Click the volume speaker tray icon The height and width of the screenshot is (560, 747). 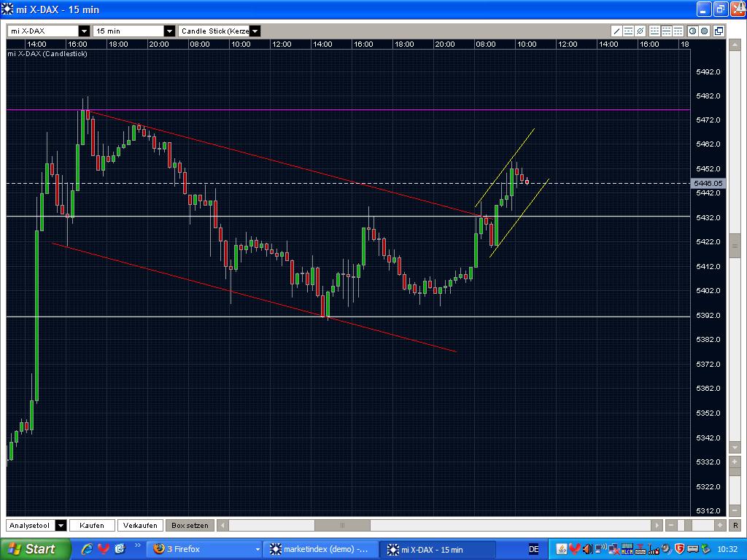click(588, 549)
